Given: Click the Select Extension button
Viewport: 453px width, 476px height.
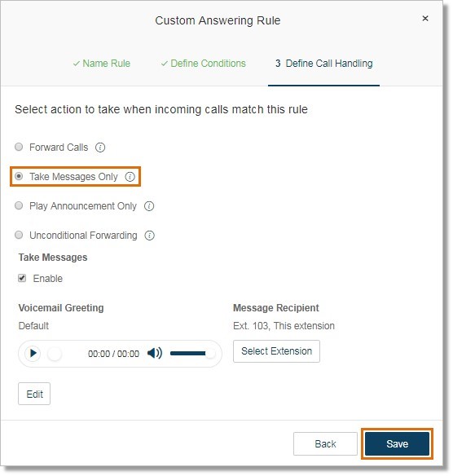Looking at the screenshot, I should pyautogui.click(x=276, y=351).
